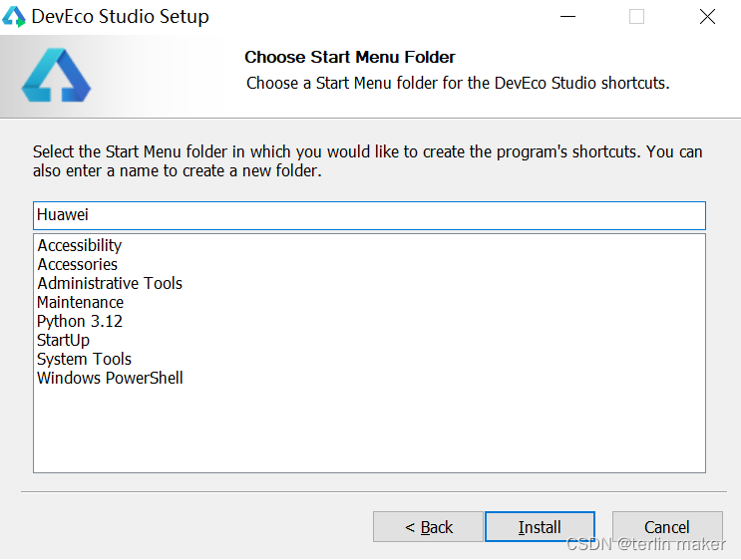The image size is (741, 560).
Task: Cancel the DevEco Studio setup
Action: (x=667, y=526)
